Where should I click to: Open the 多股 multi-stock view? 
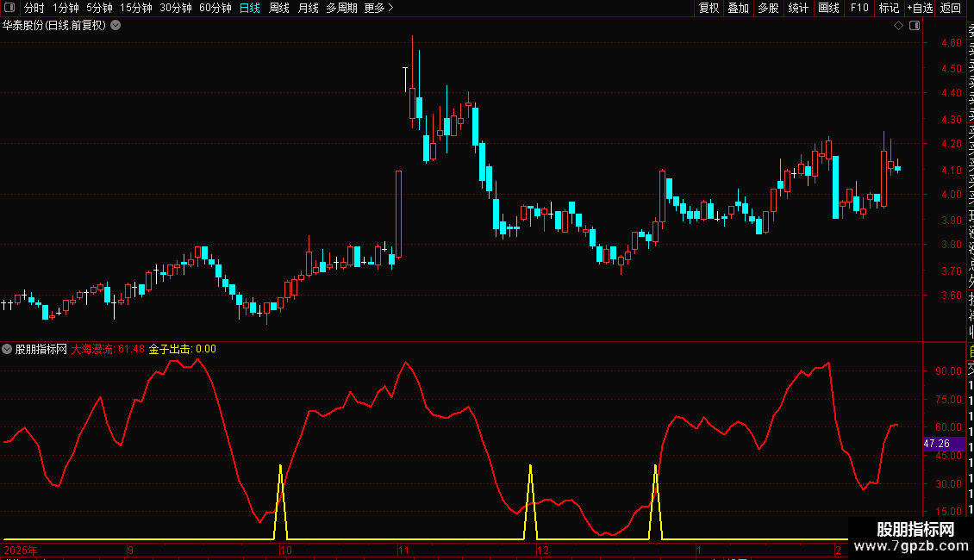(768, 8)
